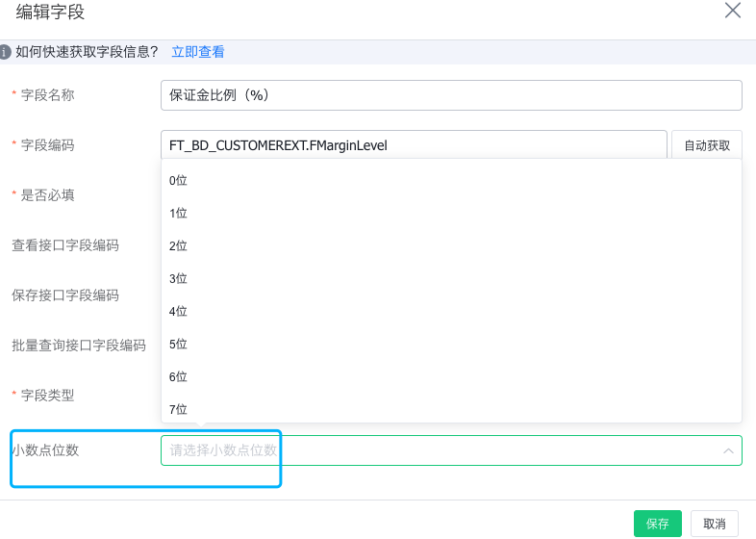Select 6位 from the dropdown list
This screenshot has width=756, height=539.
[x=451, y=377]
